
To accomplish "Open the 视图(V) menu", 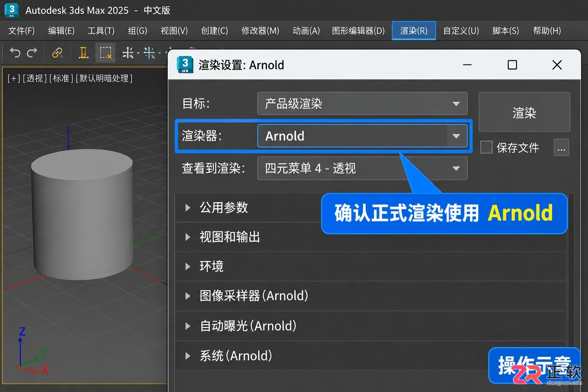I will pyautogui.click(x=174, y=31).
